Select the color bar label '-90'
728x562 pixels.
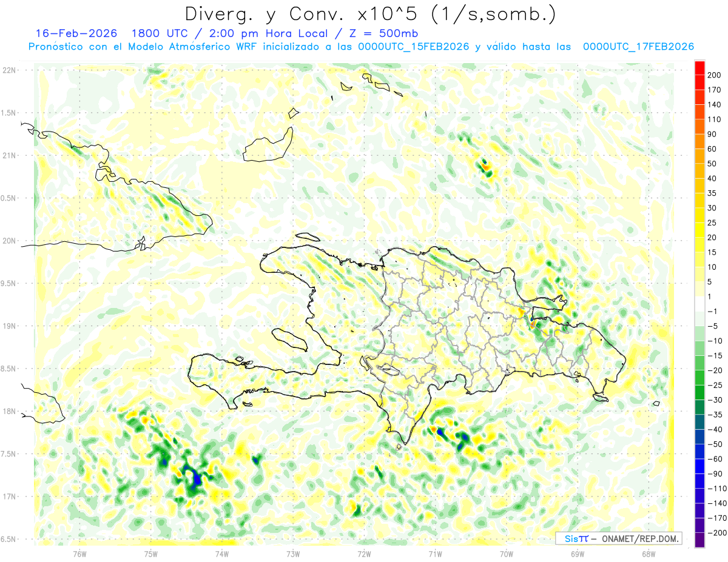(715, 474)
